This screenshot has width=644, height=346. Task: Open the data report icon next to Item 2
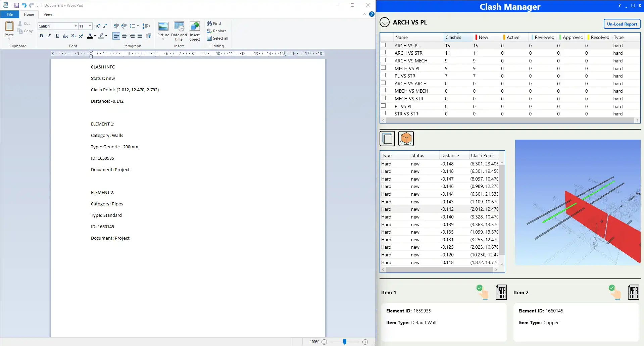point(634,292)
